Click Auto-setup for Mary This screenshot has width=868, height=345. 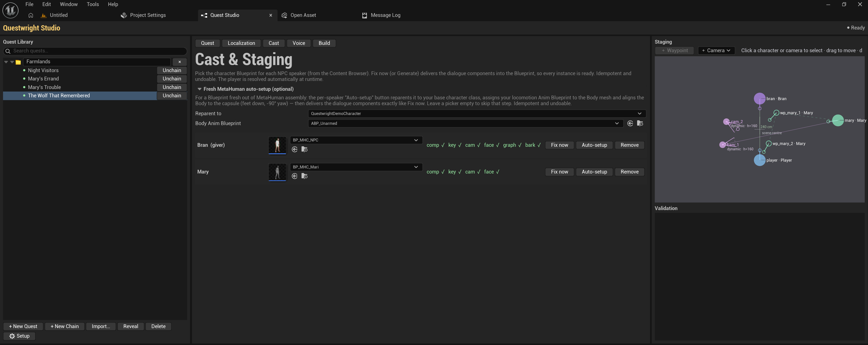click(x=594, y=172)
